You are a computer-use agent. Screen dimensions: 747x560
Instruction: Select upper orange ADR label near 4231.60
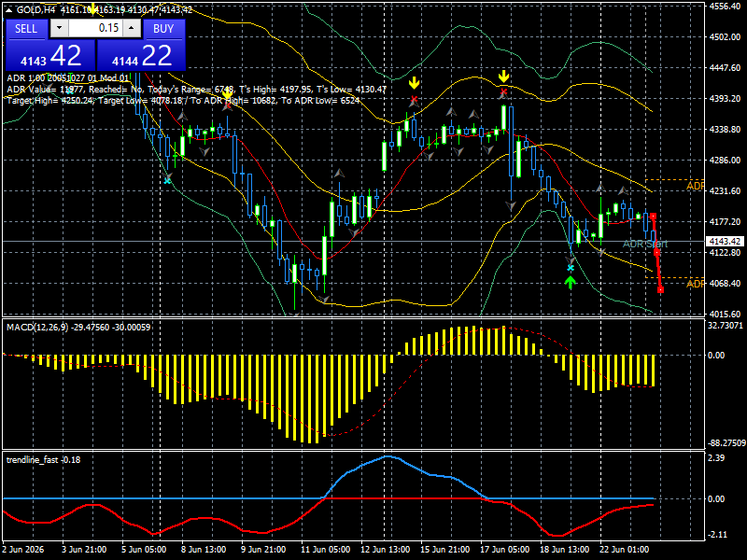695,186
